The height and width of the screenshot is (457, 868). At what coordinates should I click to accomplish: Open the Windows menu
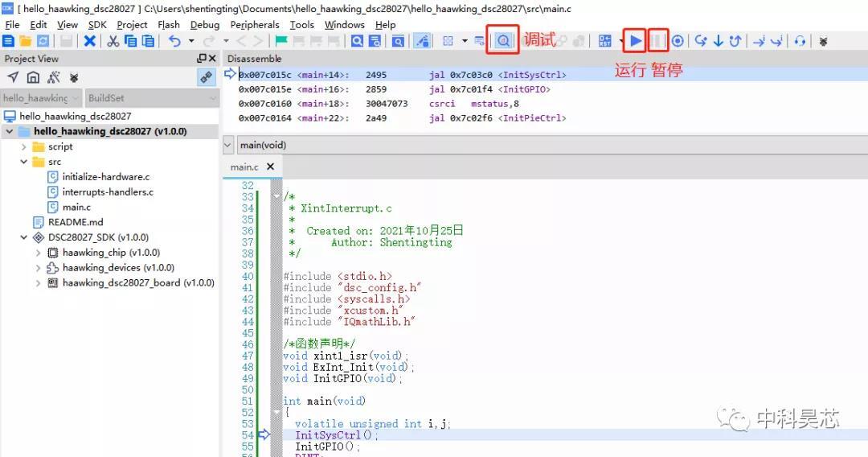(344, 25)
